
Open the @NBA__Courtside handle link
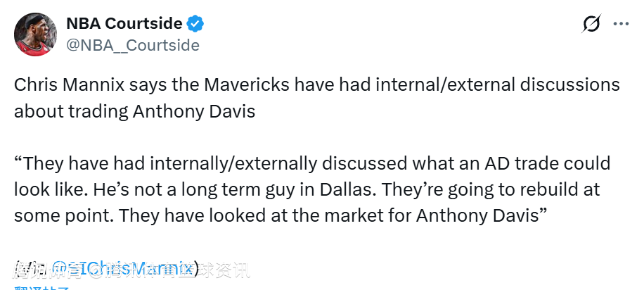coord(132,45)
